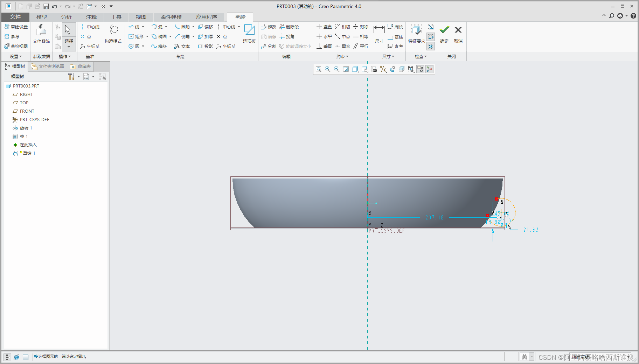
Task: Expand the 弧 arc dropdown arrow
Action: pos(166,27)
